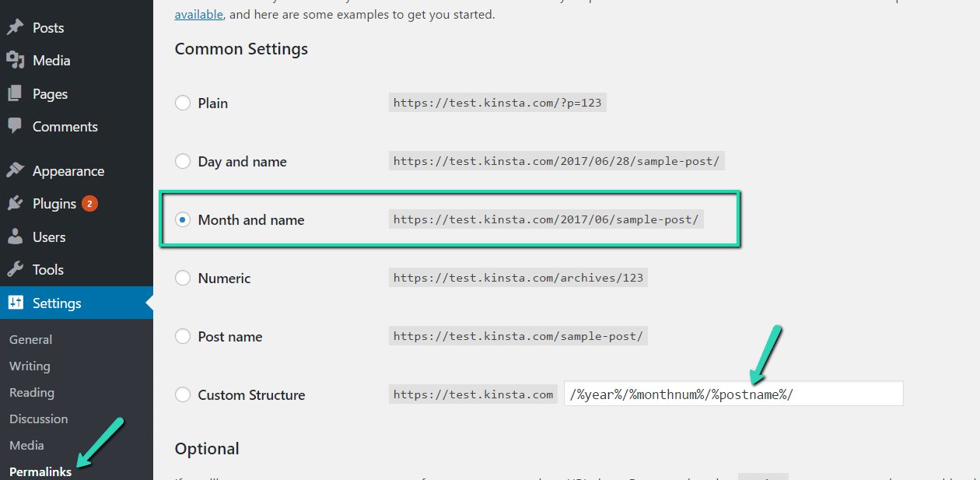The height and width of the screenshot is (480, 980).
Task: Open the Posts section via pin icon
Action: pos(17,27)
